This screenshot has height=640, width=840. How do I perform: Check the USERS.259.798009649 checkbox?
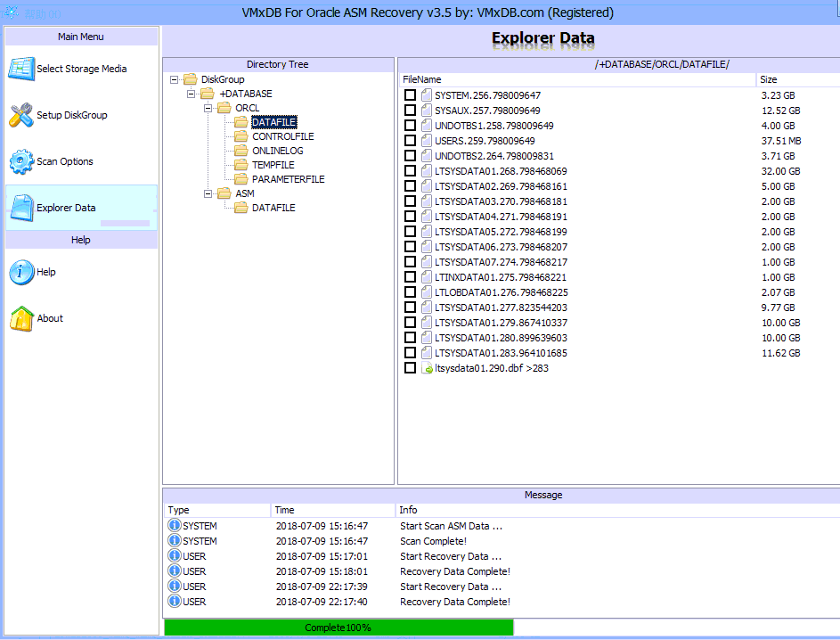pyautogui.click(x=410, y=141)
